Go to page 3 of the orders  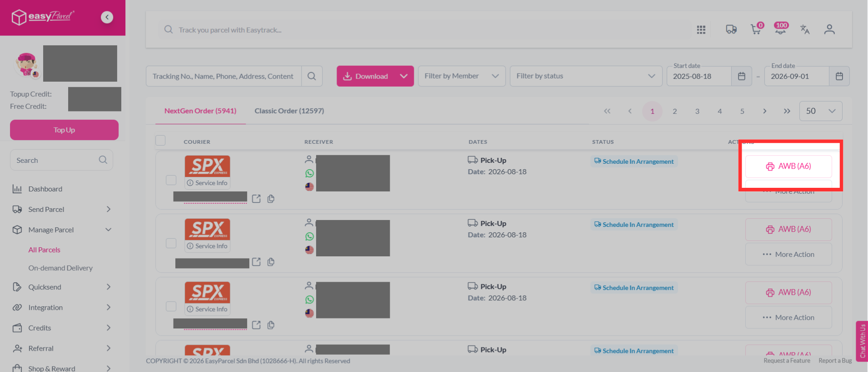pyautogui.click(x=697, y=111)
